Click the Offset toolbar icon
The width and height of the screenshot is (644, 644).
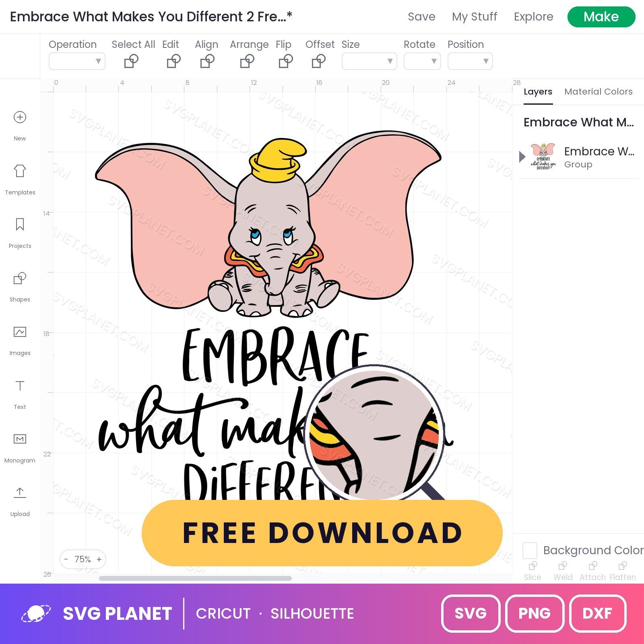(318, 61)
